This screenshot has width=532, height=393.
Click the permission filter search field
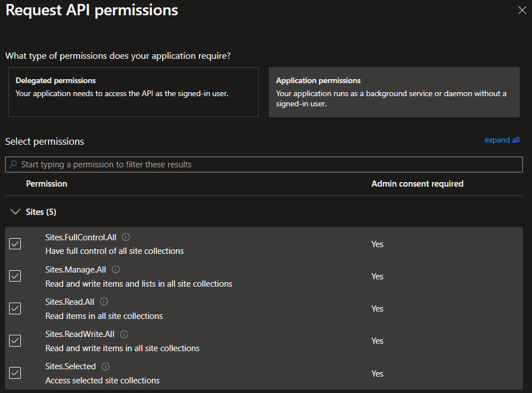(x=226, y=164)
